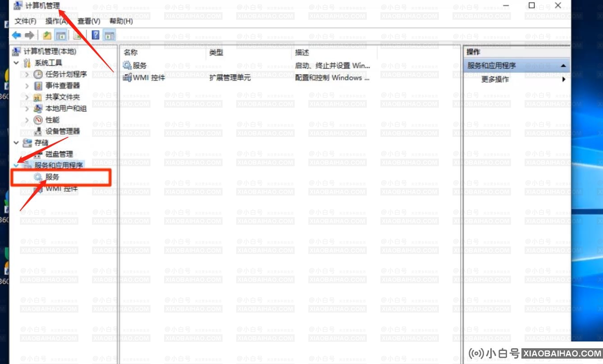The width and height of the screenshot is (603, 364).
Task: Click the 服务 gear icon in the center list
Action: 127,65
